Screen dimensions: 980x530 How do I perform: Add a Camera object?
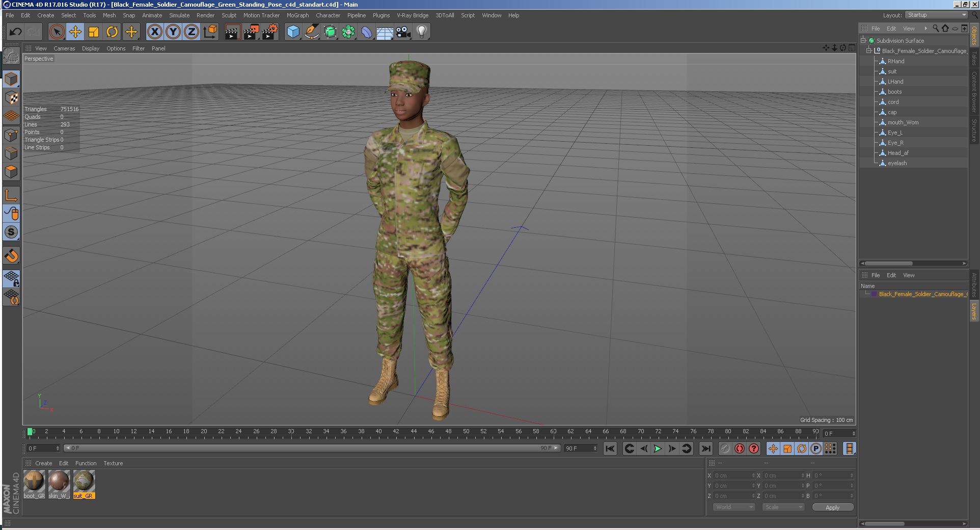tap(403, 32)
